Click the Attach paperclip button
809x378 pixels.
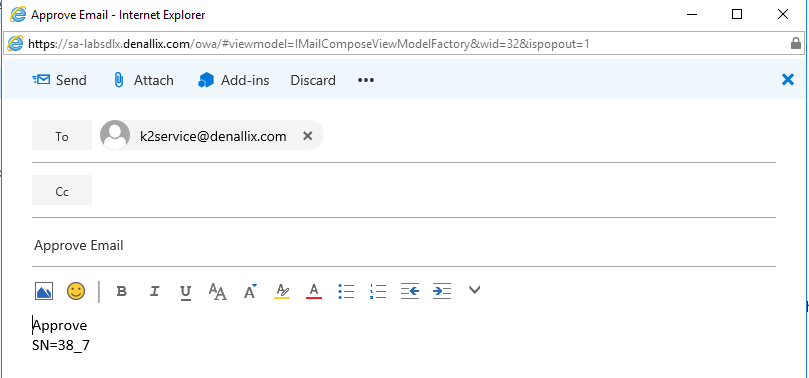coord(143,80)
